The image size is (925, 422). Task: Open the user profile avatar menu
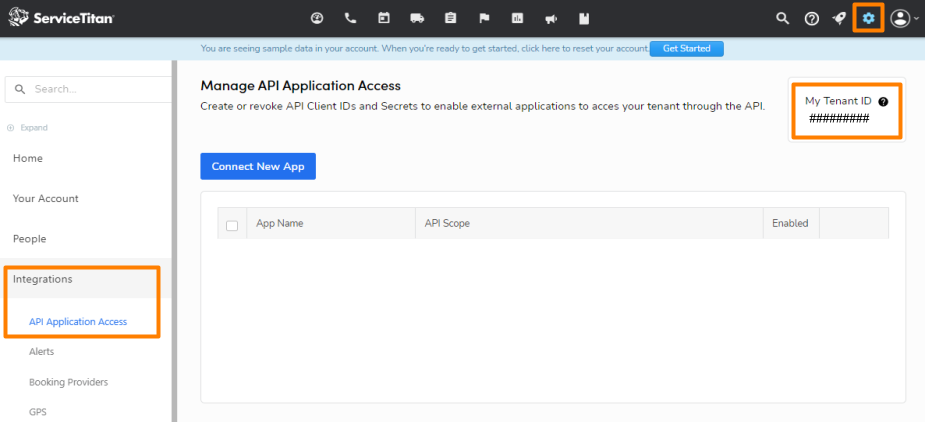[x=904, y=19]
